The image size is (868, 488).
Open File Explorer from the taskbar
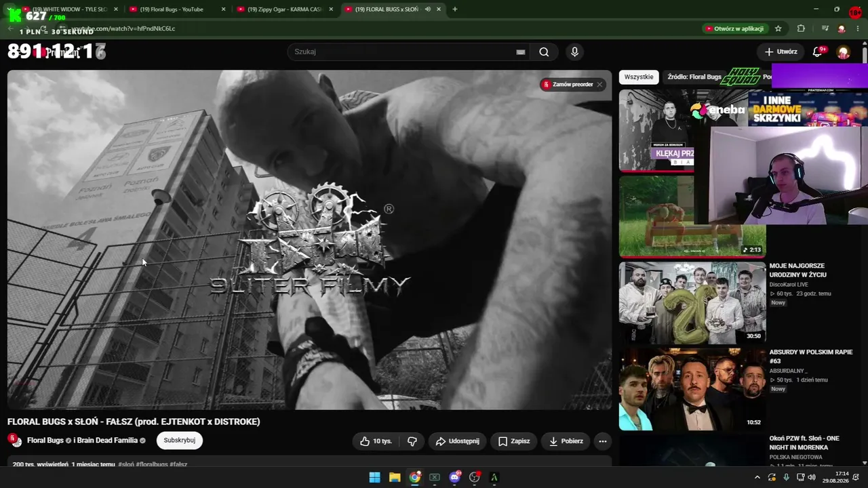point(395,477)
